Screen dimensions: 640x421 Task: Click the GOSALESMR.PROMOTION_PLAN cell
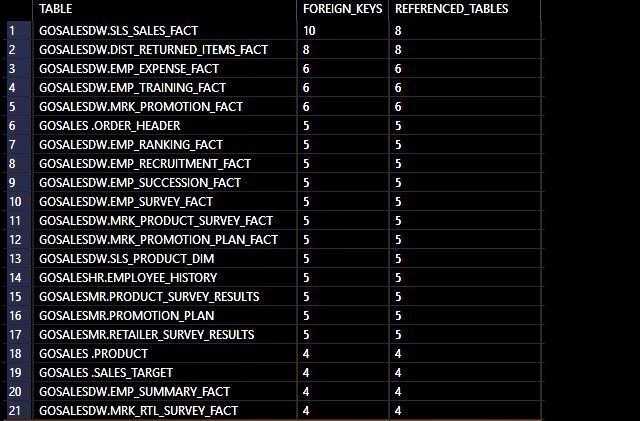[164, 316]
